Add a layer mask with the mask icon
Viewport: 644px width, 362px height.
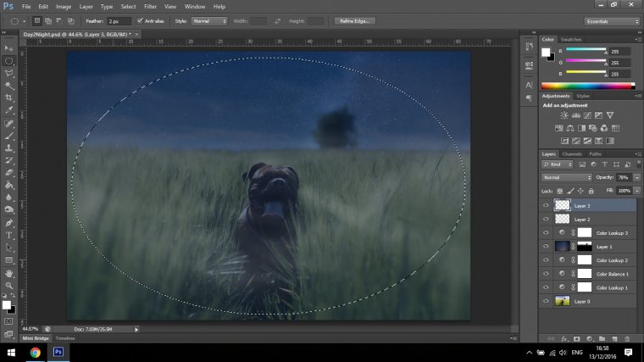[x=577, y=339]
